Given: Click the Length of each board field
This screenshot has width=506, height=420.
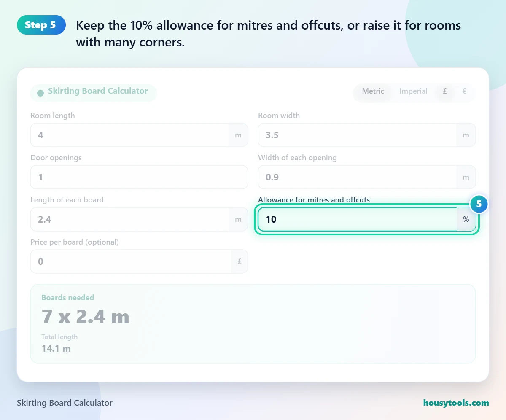Looking at the screenshot, I should pos(139,219).
